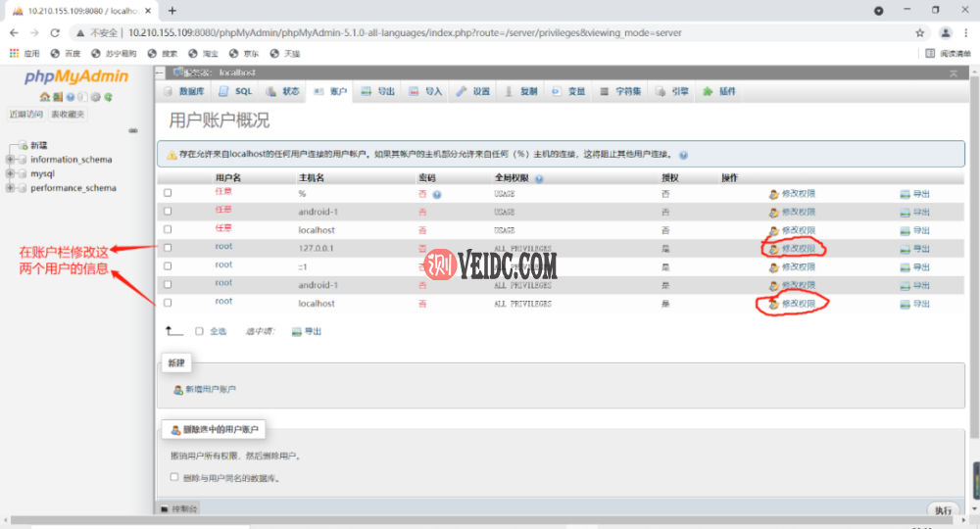Go back with browser back arrow
The width and height of the screenshot is (980, 529).
[14, 32]
